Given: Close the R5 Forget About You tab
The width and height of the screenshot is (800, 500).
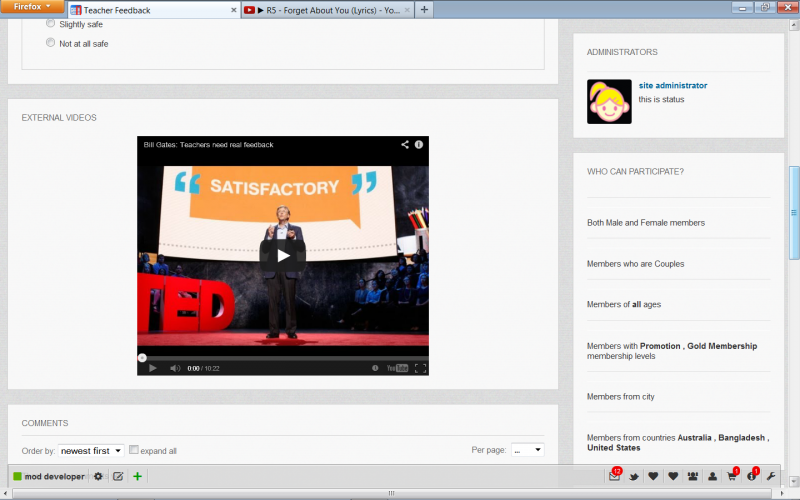Looking at the screenshot, I should coord(407,10).
